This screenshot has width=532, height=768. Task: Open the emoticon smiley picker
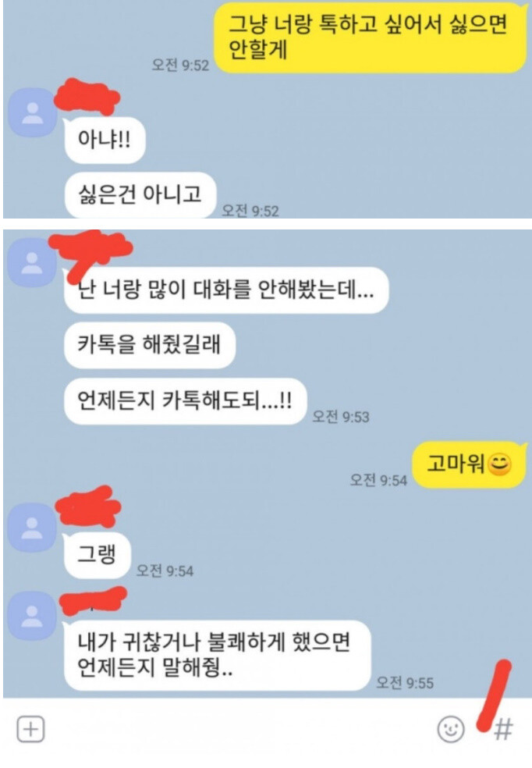click(x=450, y=729)
